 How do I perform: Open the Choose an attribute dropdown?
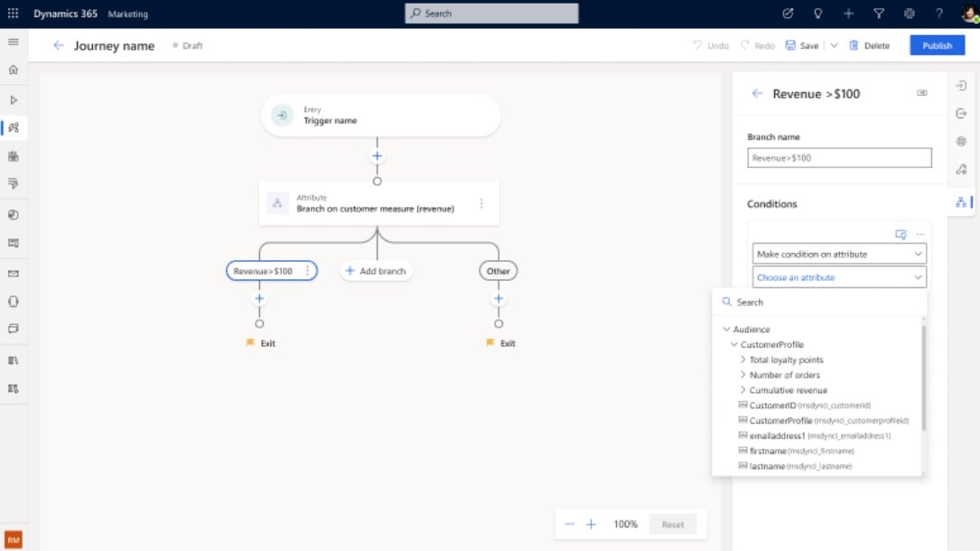pyautogui.click(x=839, y=277)
